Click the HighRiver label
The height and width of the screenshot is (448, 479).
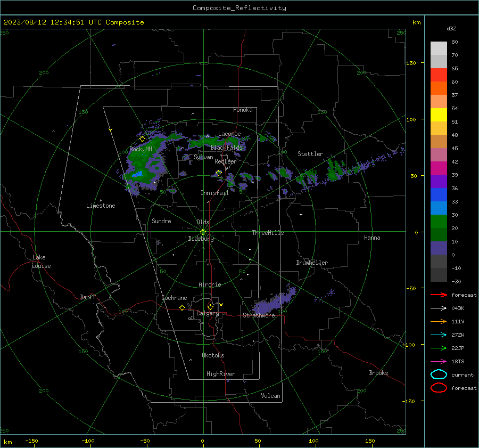point(221,374)
